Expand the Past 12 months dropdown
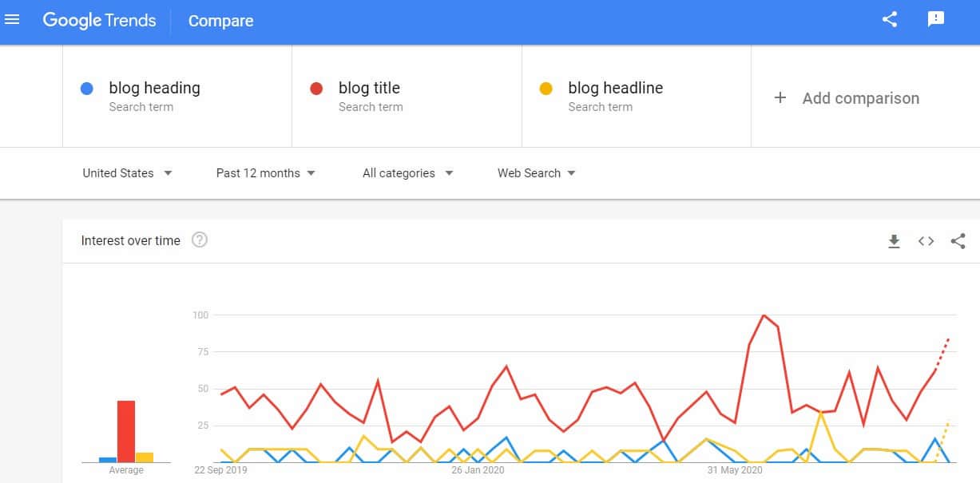This screenshot has height=483, width=980. click(265, 173)
